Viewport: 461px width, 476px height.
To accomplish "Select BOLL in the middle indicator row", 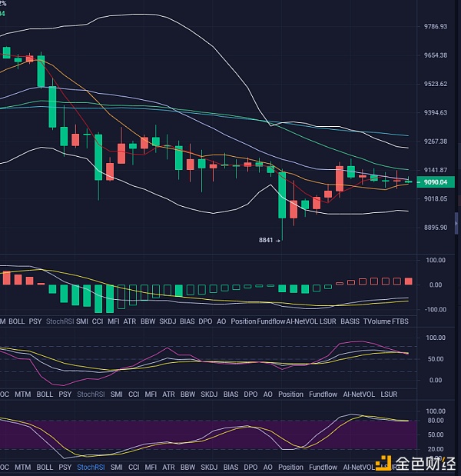I will tap(45, 394).
